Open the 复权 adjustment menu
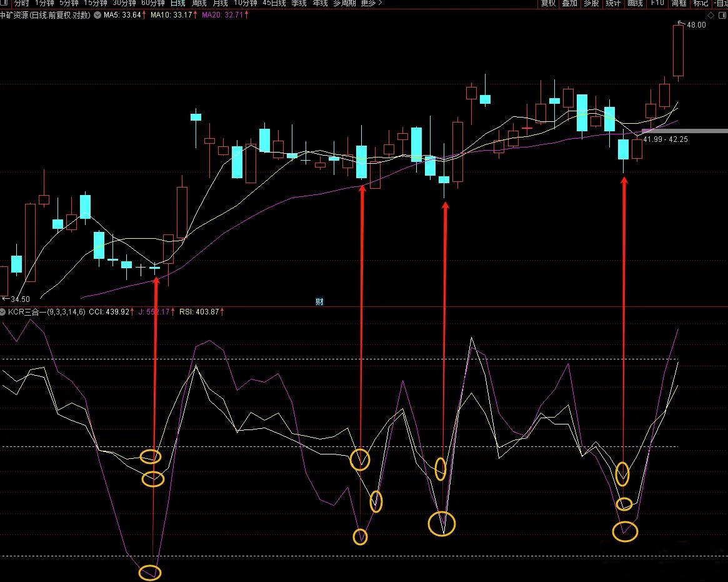The height and width of the screenshot is (582, 728). [x=548, y=3]
